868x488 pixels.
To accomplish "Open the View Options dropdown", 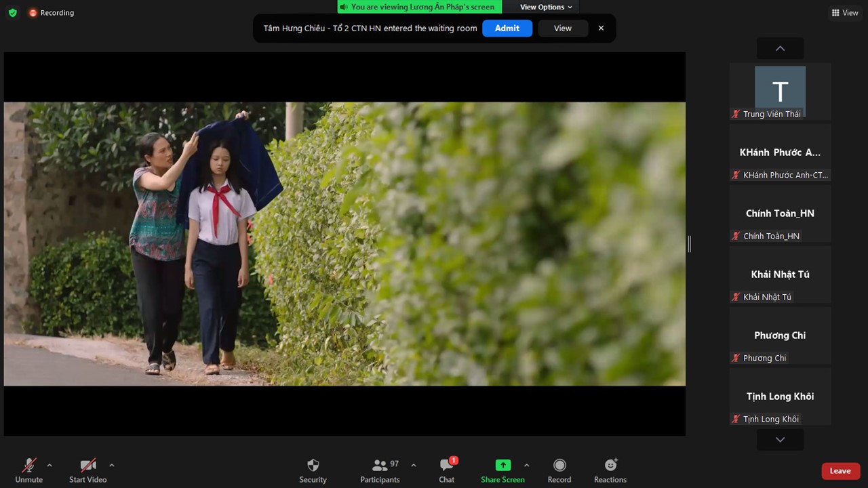I will click(x=546, y=7).
